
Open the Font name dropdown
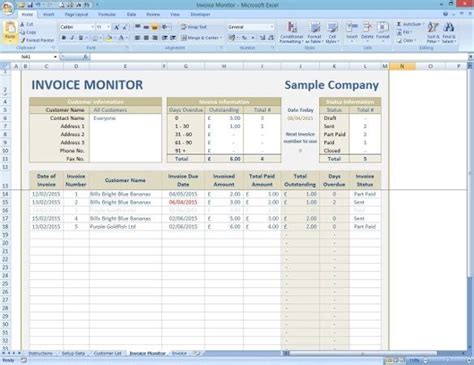tap(92, 27)
